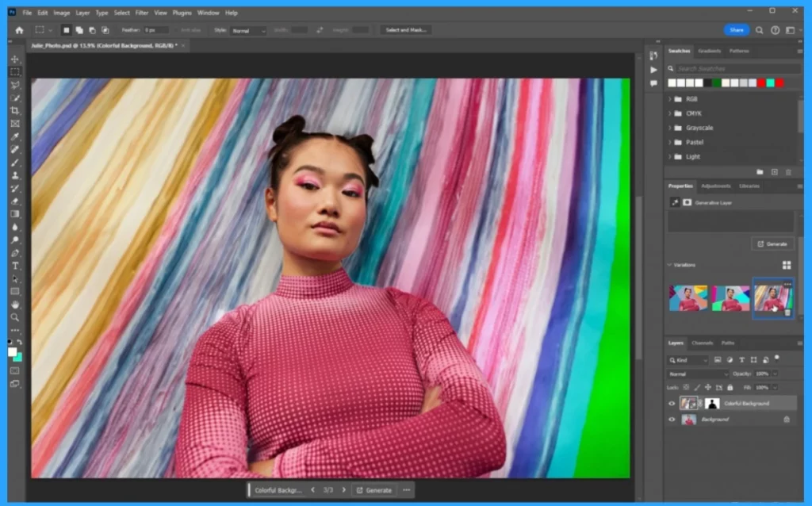Select the Hand tool
The image size is (812, 506).
pyautogui.click(x=15, y=305)
